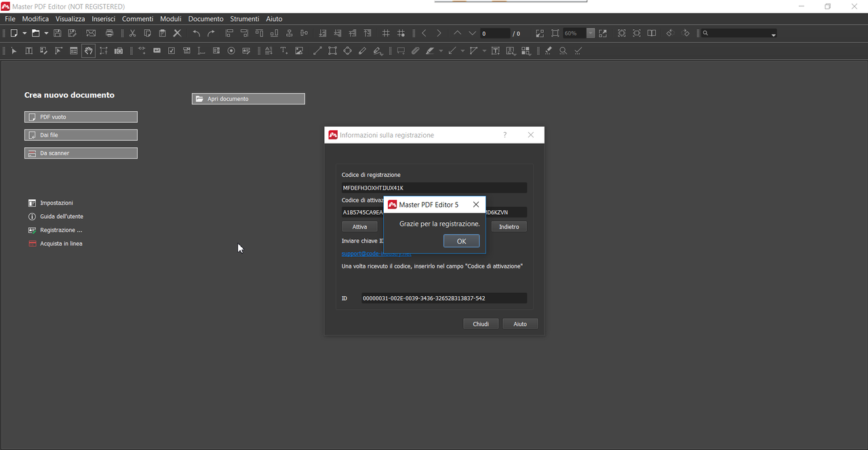Screen dimensions: 868x450
Task: Select the text selection tool icon
Action: point(28,51)
